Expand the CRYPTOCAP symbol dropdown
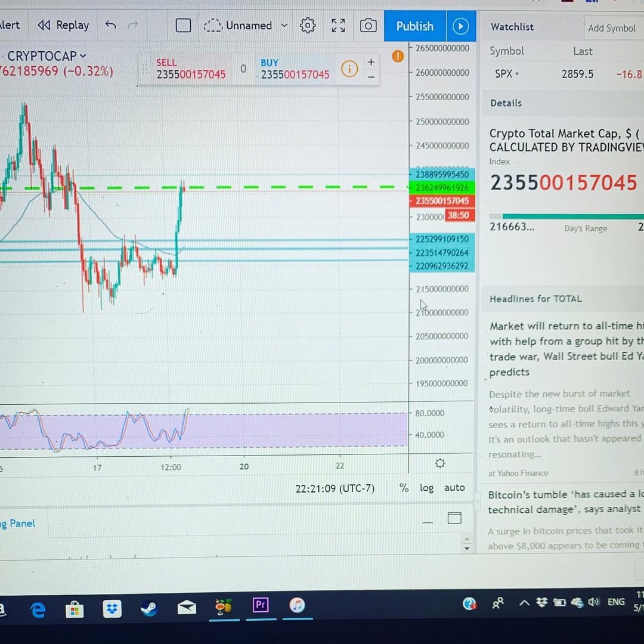Screen dimensions: 644x644 (83, 56)
